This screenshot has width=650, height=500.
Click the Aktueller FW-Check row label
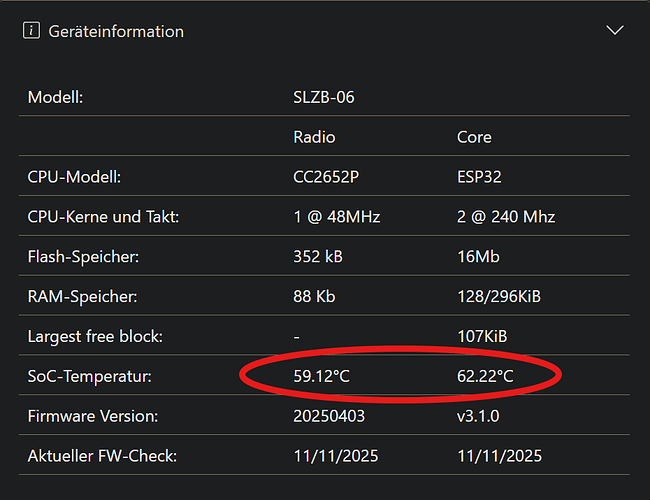coord(102,456)
